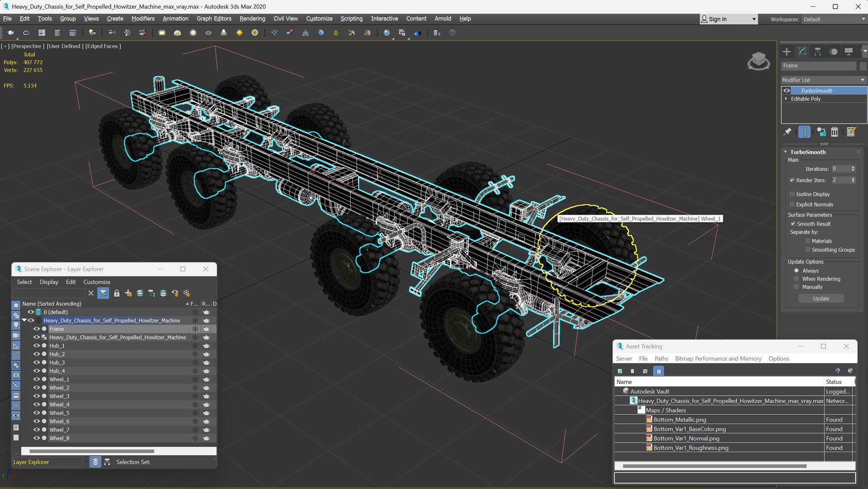Click Make Unique icon below modifier stack
The image size is (868, 489).
pyautogui.click(x=821, y=132)
